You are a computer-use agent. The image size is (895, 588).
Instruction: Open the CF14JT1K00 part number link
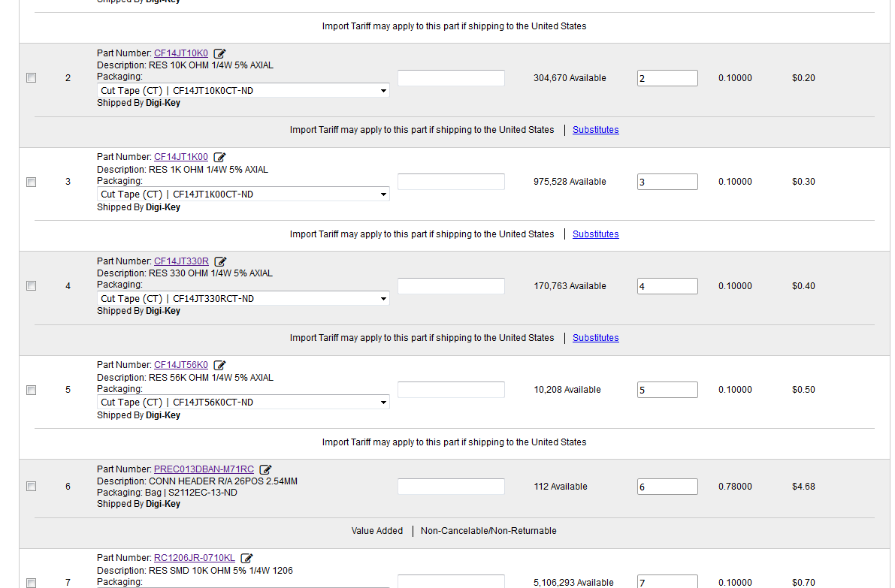point(181,157)
